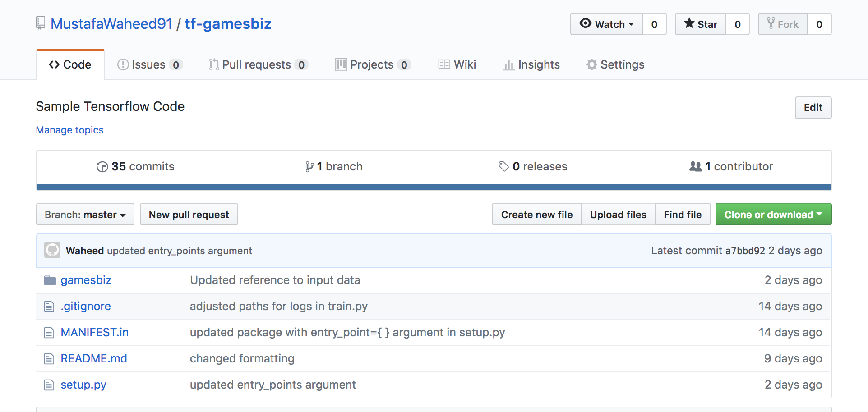Click the Upload files button

coord(618,214)
